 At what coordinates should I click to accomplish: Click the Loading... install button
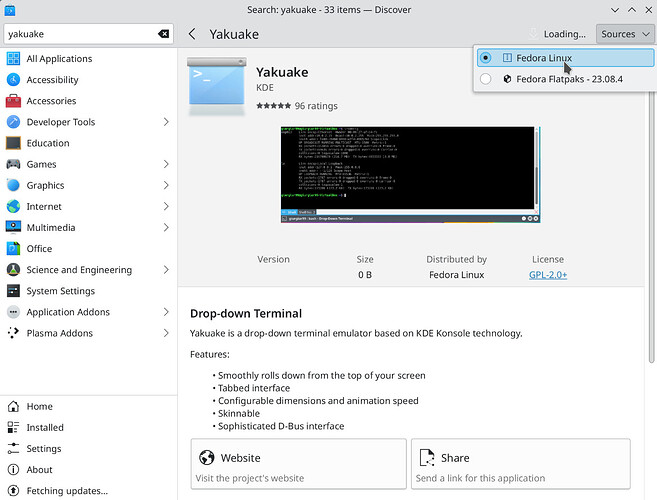558,34
